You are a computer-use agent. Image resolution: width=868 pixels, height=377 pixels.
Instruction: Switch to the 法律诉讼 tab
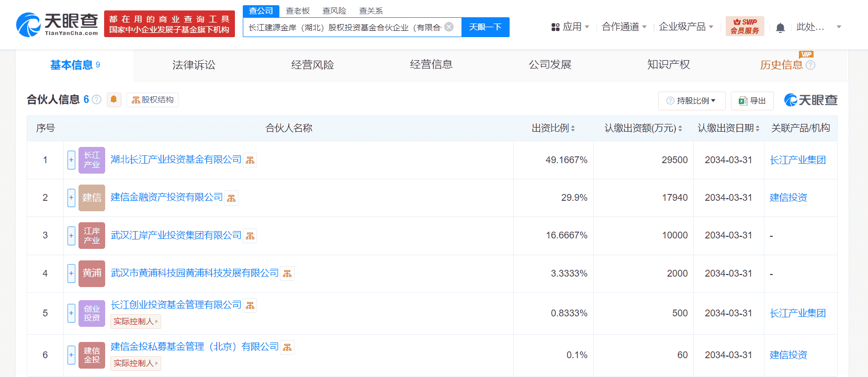(194, 65)
